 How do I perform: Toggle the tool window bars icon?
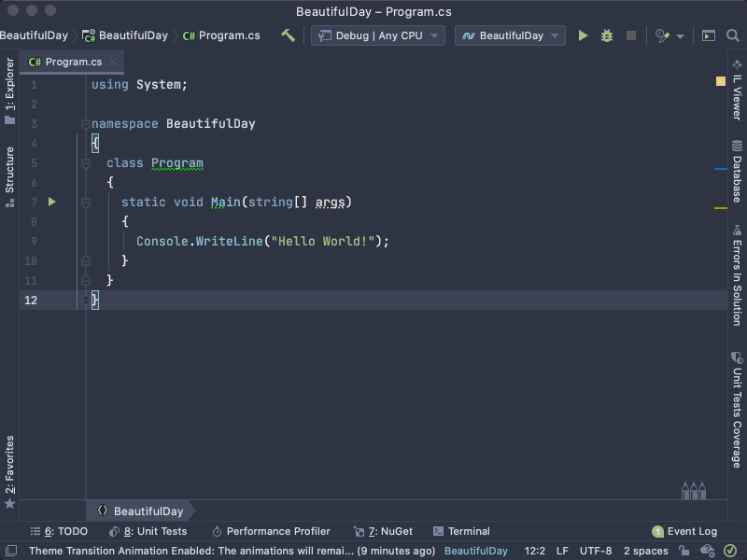click(x=10, y=551)
